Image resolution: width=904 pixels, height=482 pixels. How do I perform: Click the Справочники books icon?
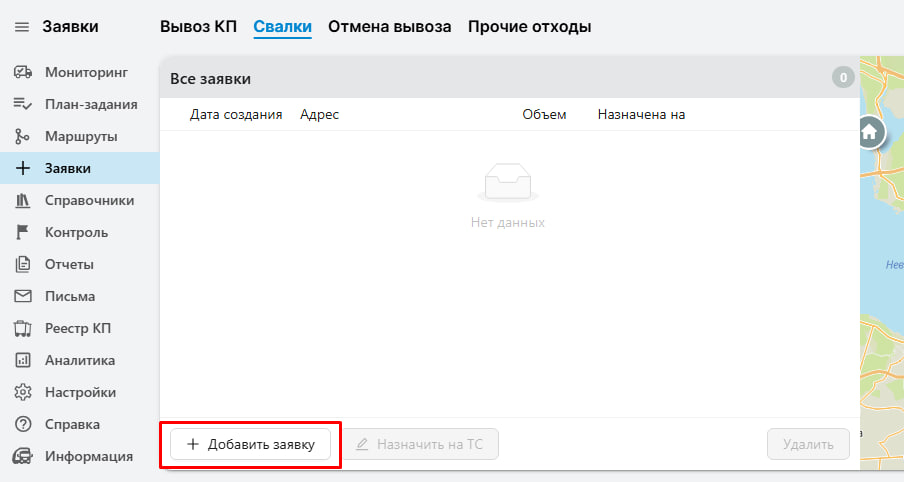(x=22, y=200)
